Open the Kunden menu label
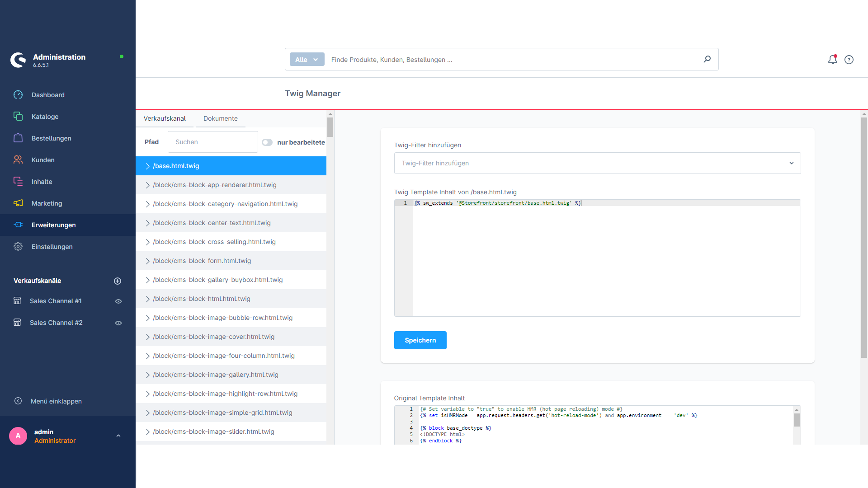 click(43, 160)
